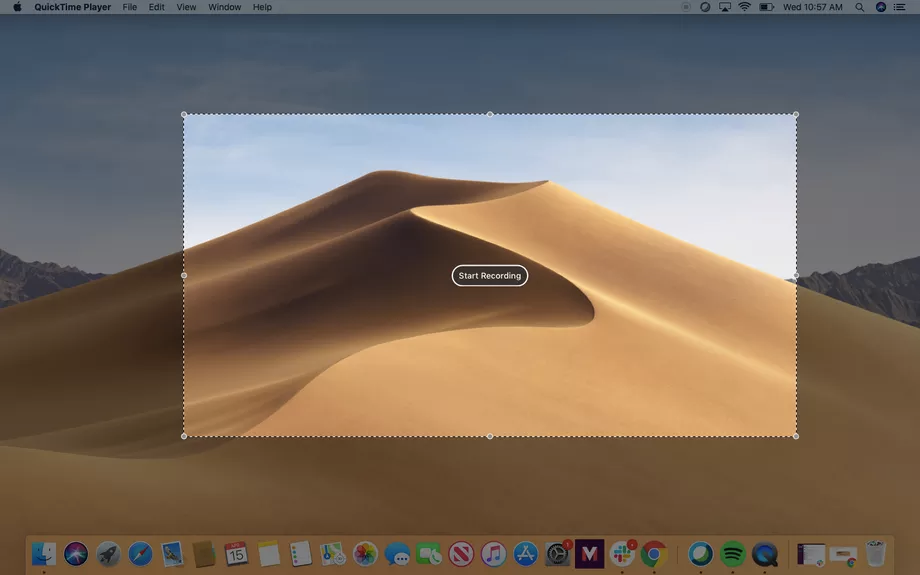Click the Wed 10:57 AM clock
920x575 pixels.
click(813, 7)
